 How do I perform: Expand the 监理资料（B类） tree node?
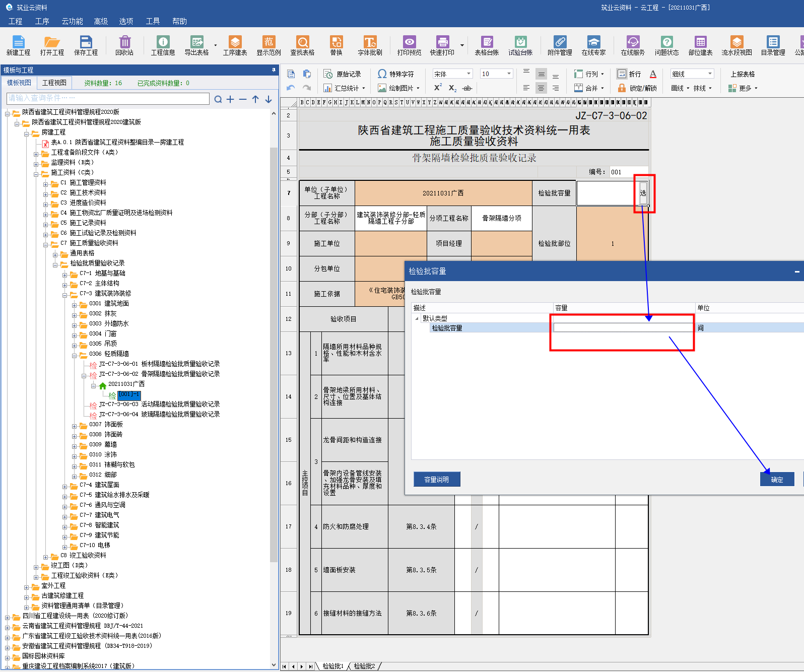pos(36,164)
